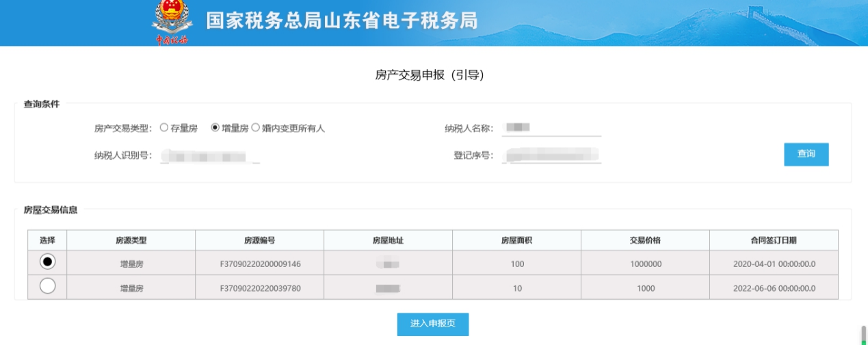Click the page's vertical scrollbar thumb
The image size is (868, 345).
(x=863, y=336)
